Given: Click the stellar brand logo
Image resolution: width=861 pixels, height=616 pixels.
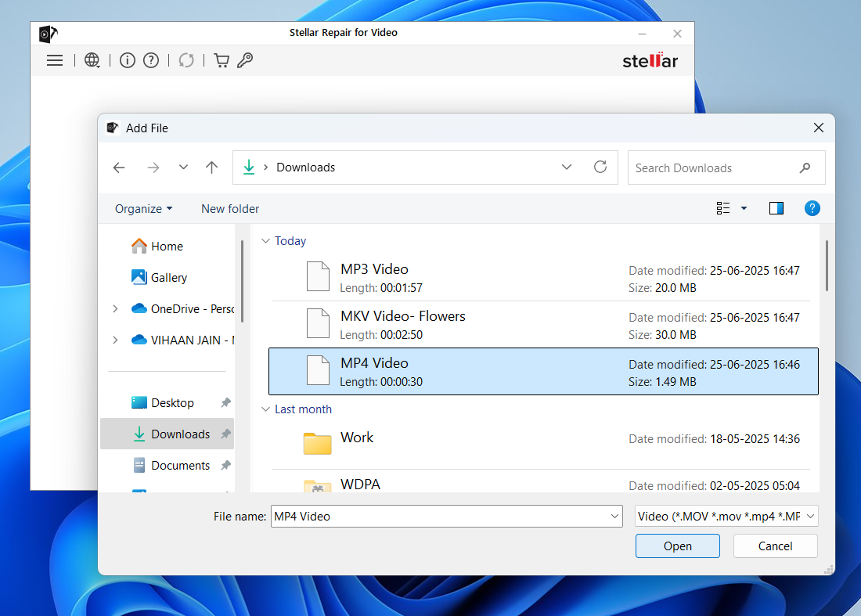Looking at the screenshot, I should 650,60.
